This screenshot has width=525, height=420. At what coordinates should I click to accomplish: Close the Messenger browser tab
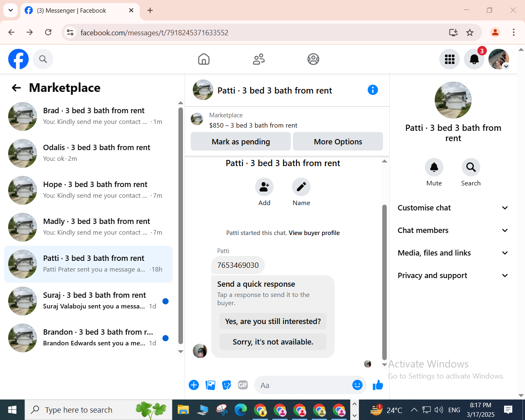point(131,10)
